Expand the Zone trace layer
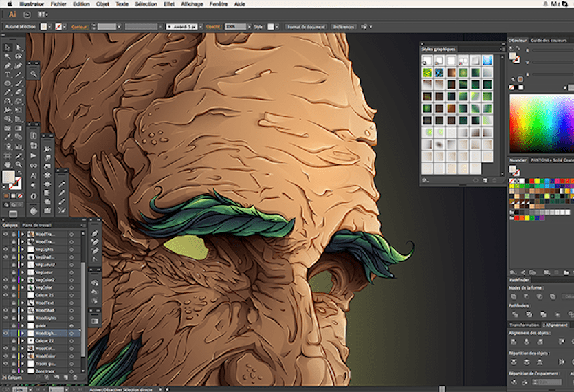This screenshot has width=574, height=392. coord(23,371)
